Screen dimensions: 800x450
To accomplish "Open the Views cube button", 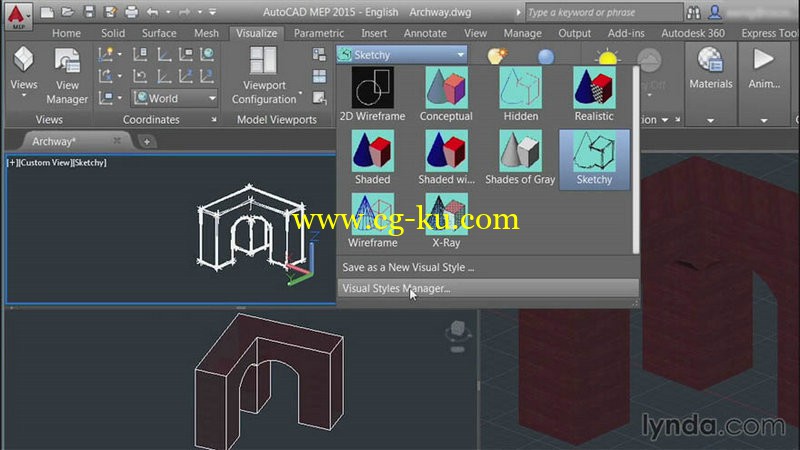I will coord(23,59).
